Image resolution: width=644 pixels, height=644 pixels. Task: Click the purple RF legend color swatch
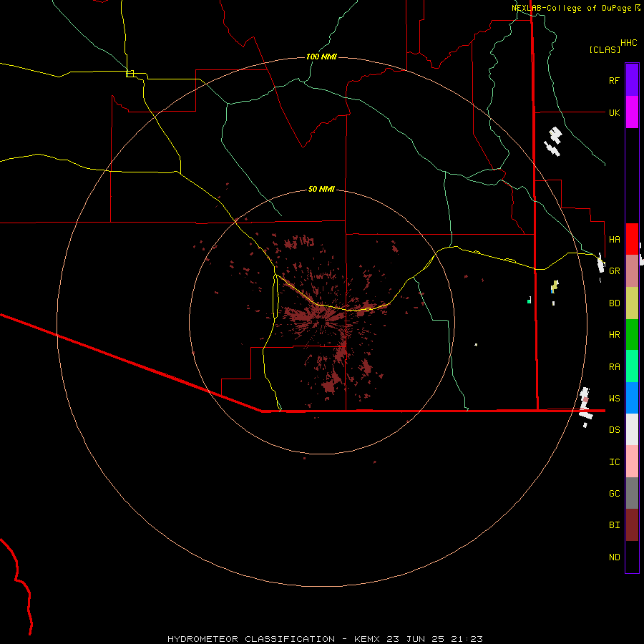(632, 80)
